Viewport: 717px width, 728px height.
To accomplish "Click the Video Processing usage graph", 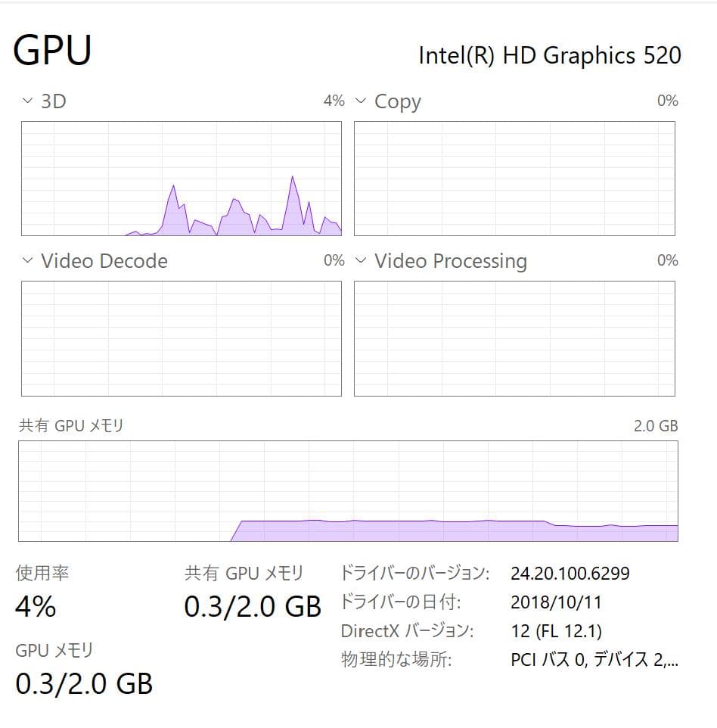I will 514,339.
